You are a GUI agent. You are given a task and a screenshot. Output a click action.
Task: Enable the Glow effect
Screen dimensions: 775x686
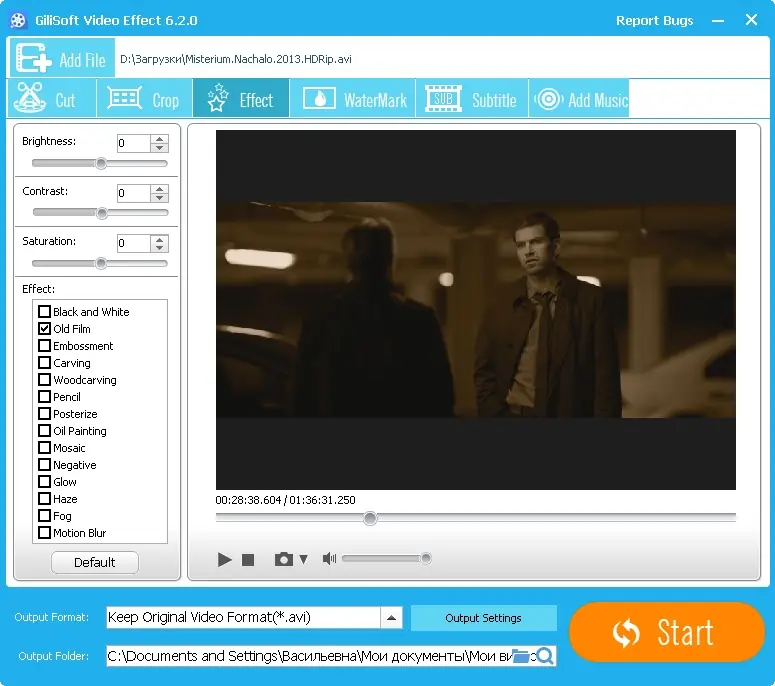(44, 481)
